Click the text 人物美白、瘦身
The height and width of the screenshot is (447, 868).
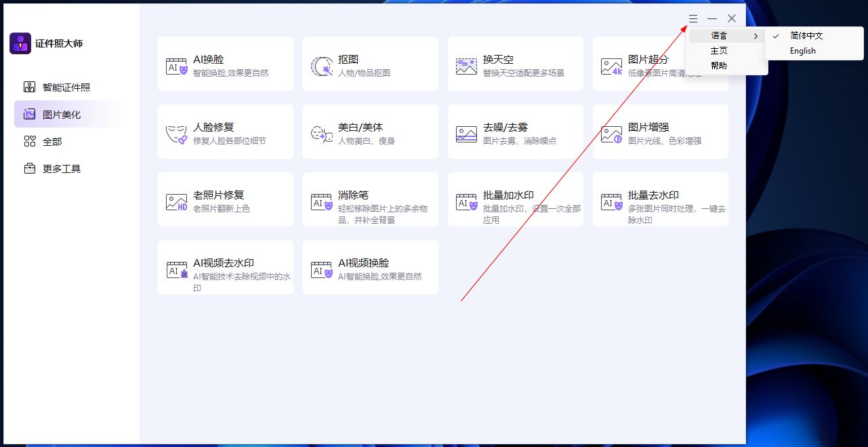pyautogui.click(x=367, y=141)
